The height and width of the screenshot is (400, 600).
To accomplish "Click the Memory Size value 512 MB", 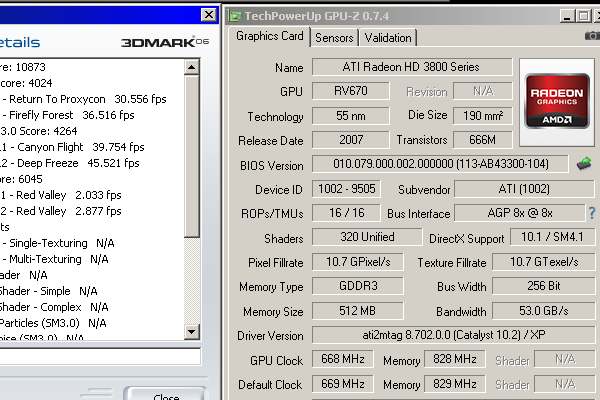I will pyautogui.click(x=358, y=311).
